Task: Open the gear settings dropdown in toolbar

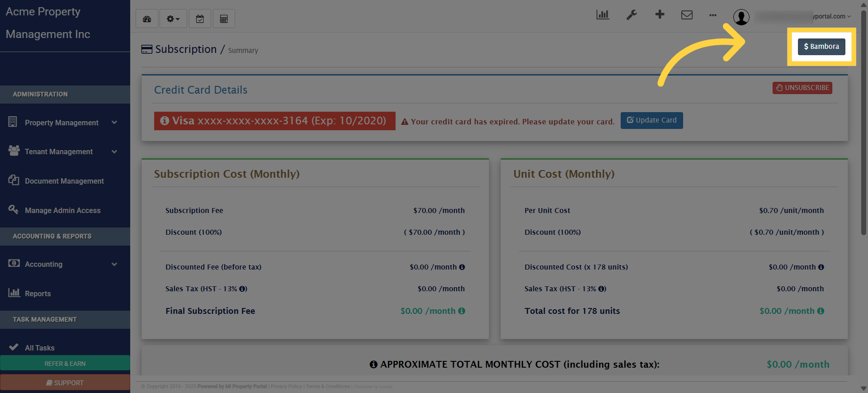Action: point(173,19)
